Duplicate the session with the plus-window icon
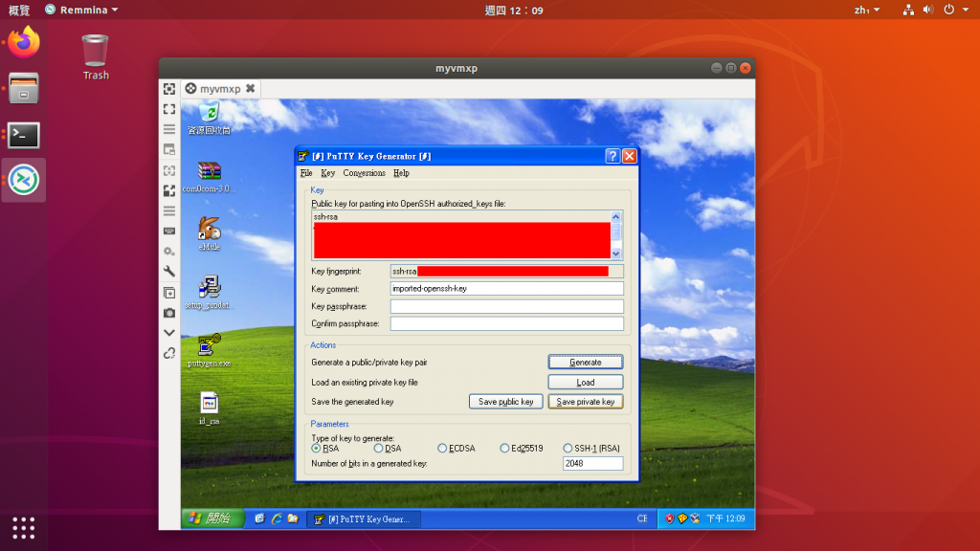980x551 pixels. coord(169,293)
